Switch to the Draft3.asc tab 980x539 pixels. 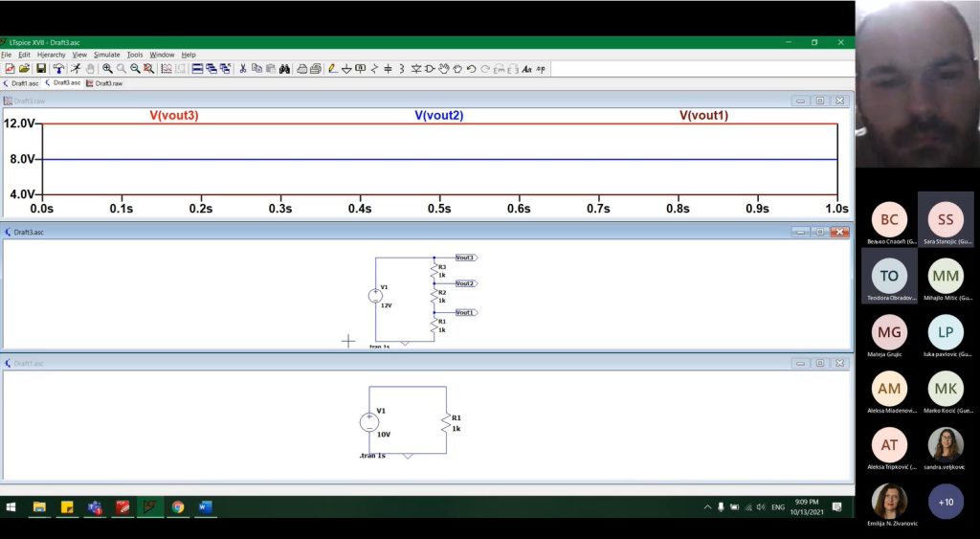point(63,83)
